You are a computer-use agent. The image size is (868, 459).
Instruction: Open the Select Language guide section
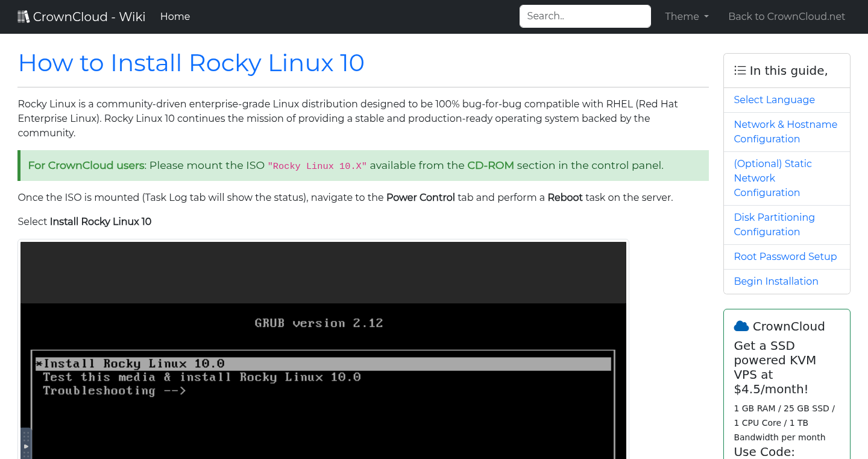point(774,100)
